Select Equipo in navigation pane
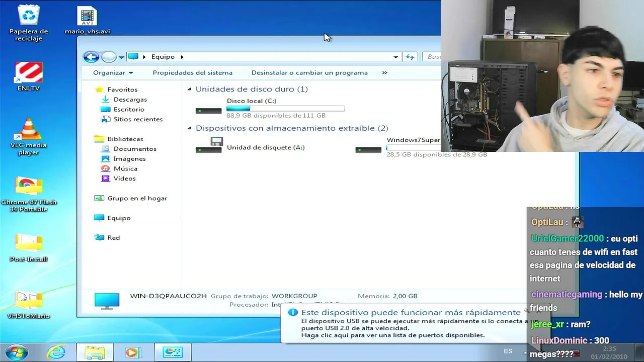The width and height of the screenshot is (644, 362). pyautogui.click(x=119, y=218)
